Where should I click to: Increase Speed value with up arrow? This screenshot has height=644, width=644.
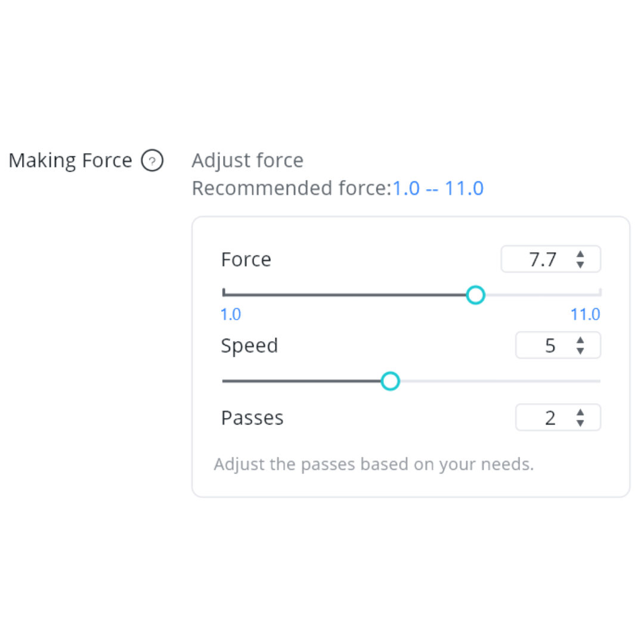(x=580, y=340)
